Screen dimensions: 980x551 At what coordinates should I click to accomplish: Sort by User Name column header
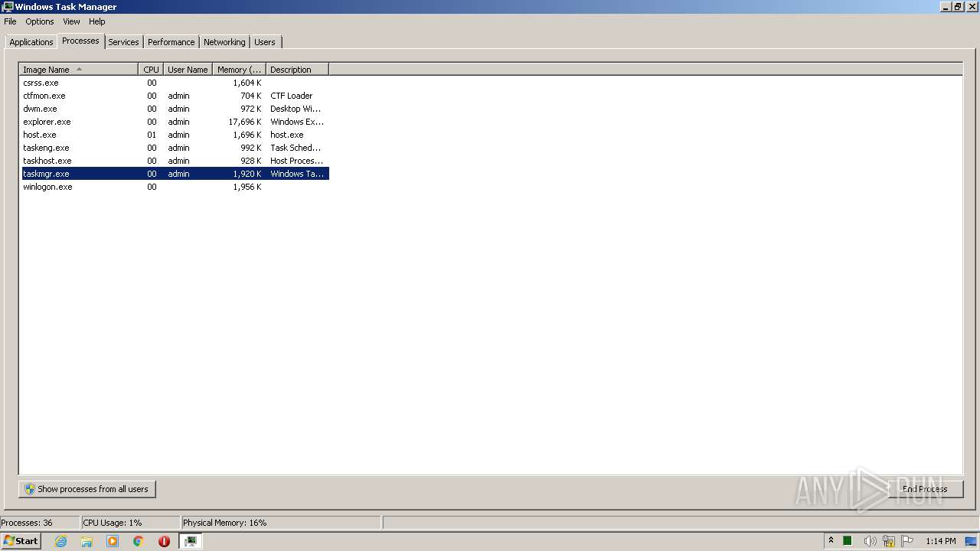point(188,70)
